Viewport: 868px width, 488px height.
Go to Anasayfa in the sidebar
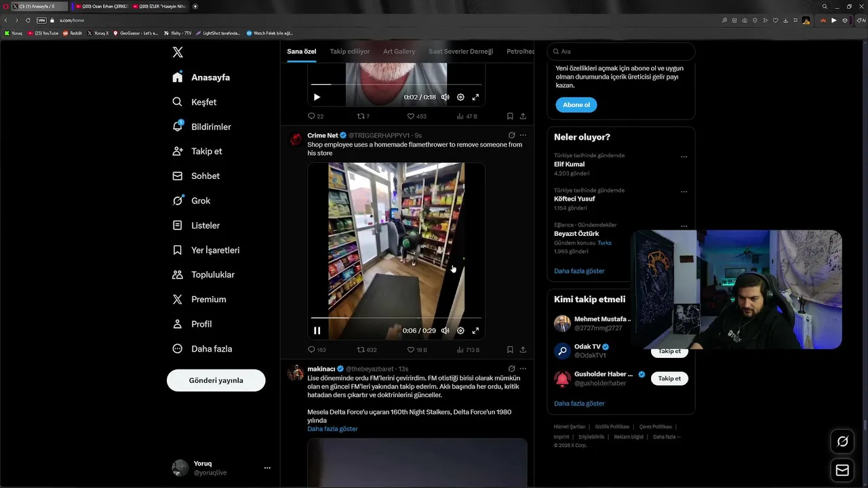click(201, 77)
